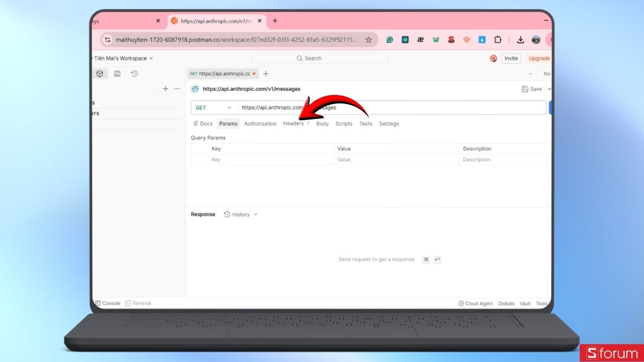Click the query params Value input cell
Image resolution: width=644 pixels, height=362 pixels.
tap(397, 159)
